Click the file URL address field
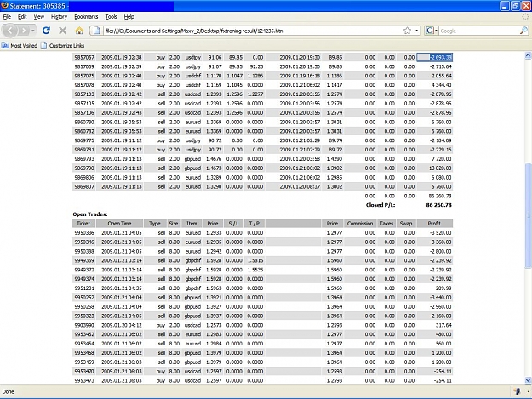 point(253,31)
